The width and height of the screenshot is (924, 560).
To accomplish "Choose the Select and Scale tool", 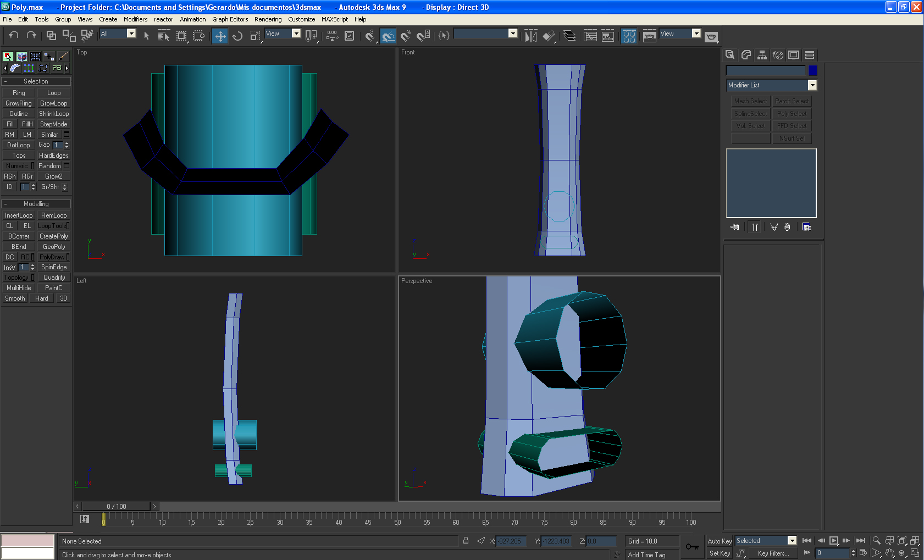I will coord(255,36).
